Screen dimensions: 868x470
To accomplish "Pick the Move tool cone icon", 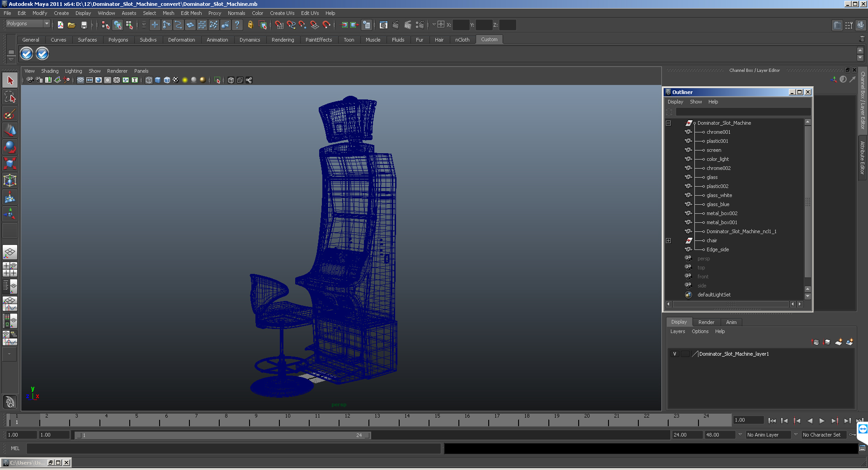I will point(10,130).
